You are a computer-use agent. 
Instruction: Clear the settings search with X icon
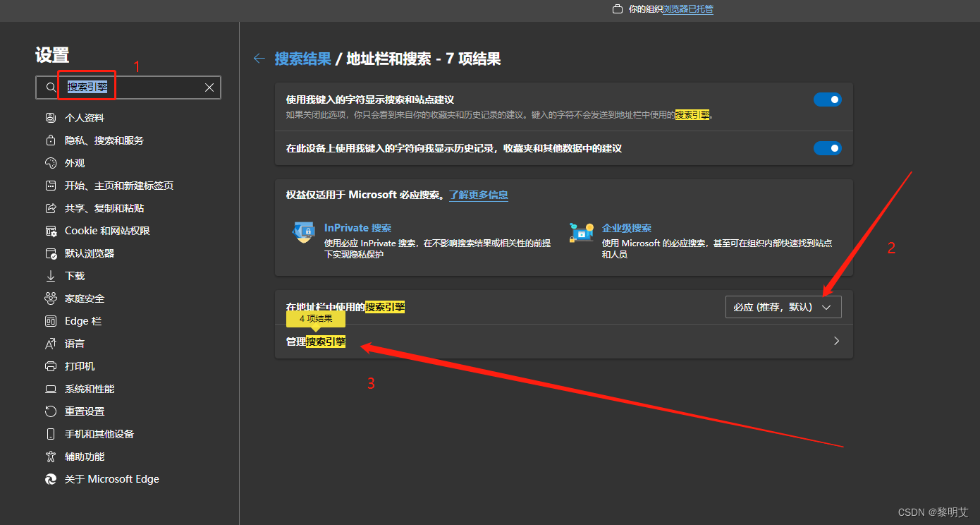click(209, 87)
